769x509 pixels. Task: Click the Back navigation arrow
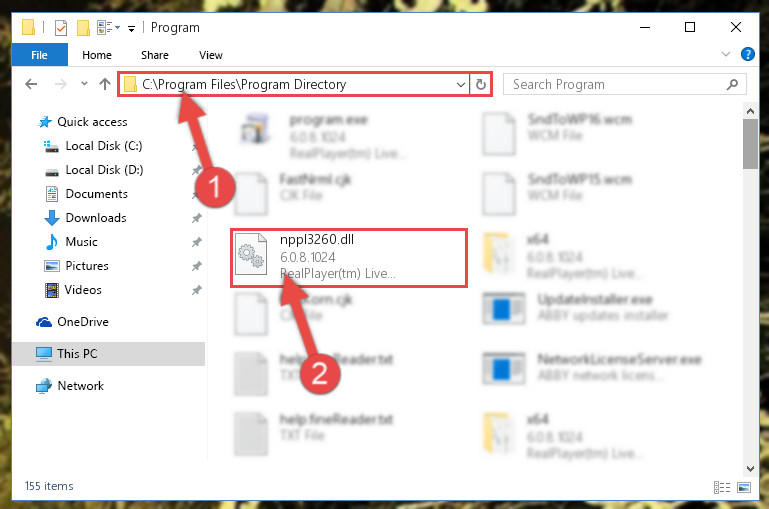pos(31,84)
